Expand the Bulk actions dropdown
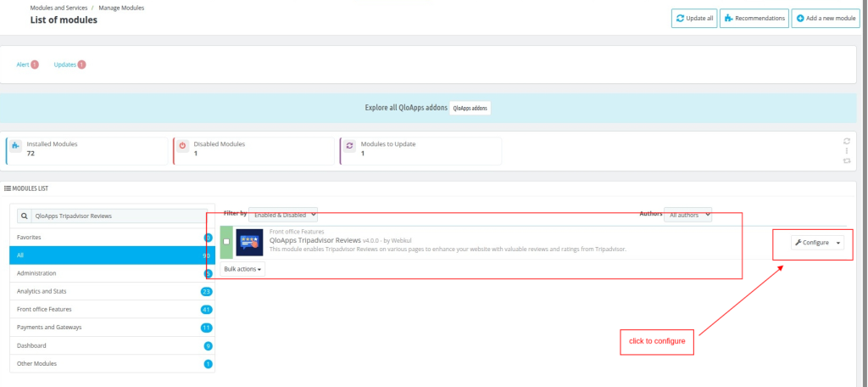868x387 pixels. click(x=242, y=269)
